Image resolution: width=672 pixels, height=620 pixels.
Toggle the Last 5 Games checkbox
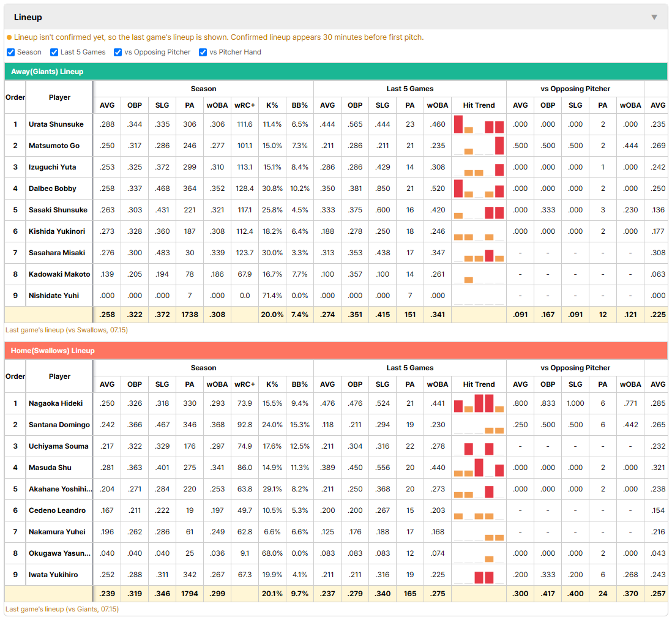(x=54, y=52)
